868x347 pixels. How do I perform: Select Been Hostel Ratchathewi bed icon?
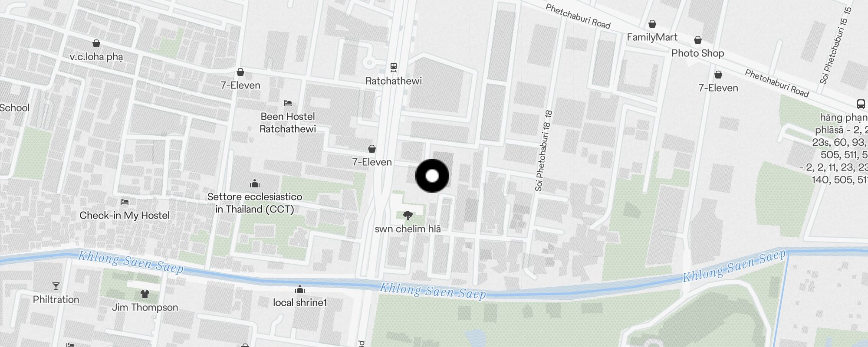[x=288, y=103]
